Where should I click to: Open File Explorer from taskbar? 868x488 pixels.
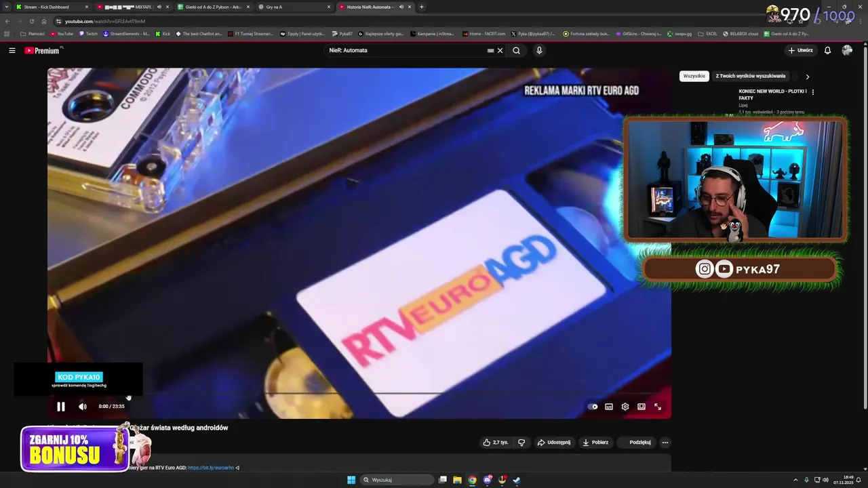pyautogui.click(x=457, y=480)
